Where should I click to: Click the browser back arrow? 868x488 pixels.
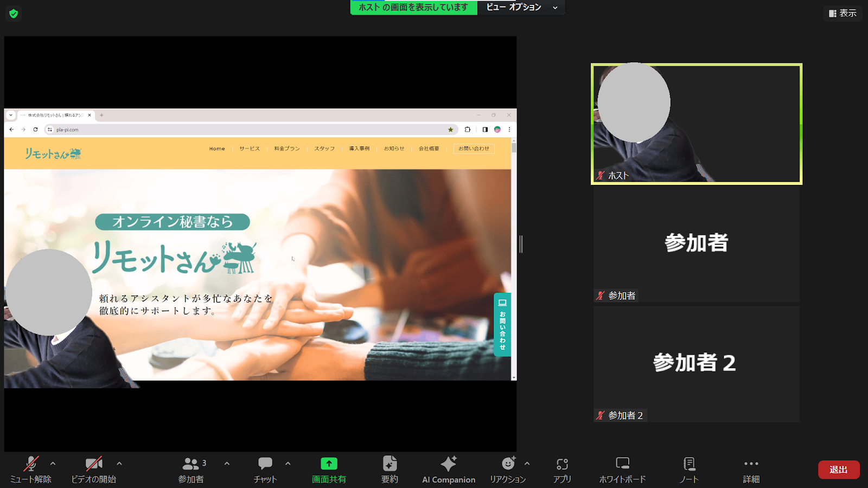[x=11, y=130]
